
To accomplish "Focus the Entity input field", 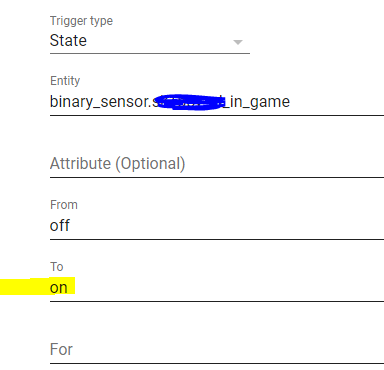I will coord(217,102).
